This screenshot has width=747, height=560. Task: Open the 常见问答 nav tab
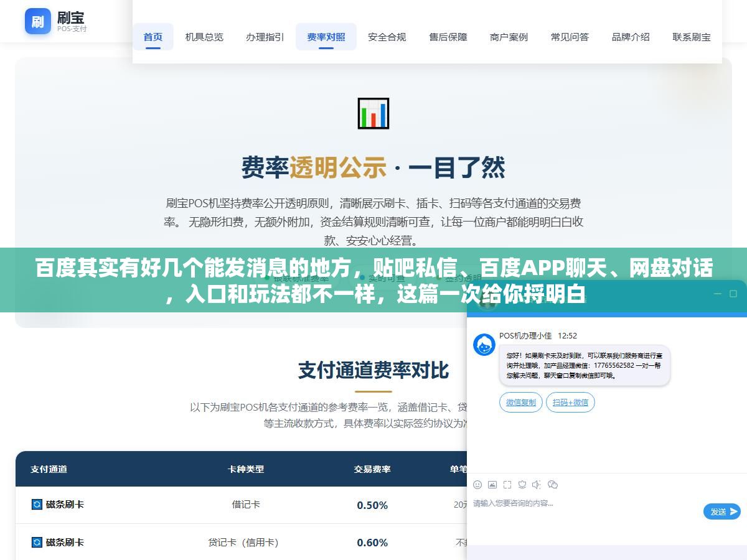[x=570, y=37]
